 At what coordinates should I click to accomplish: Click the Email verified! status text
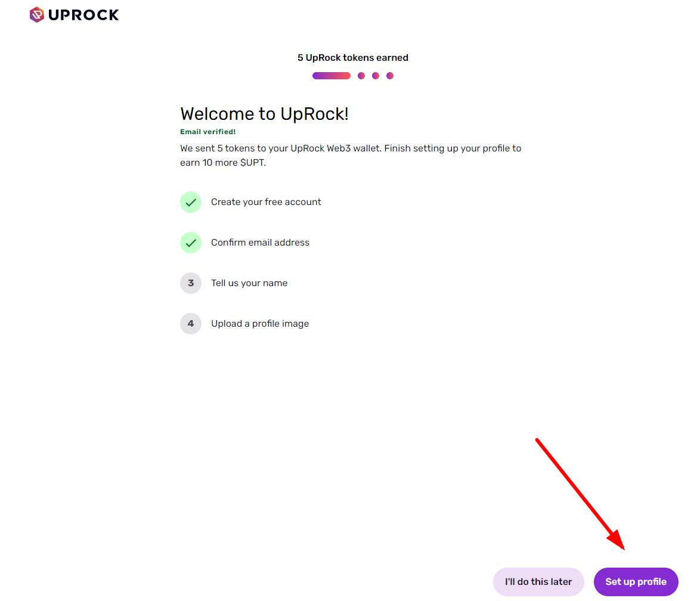(x=208, y=132)
